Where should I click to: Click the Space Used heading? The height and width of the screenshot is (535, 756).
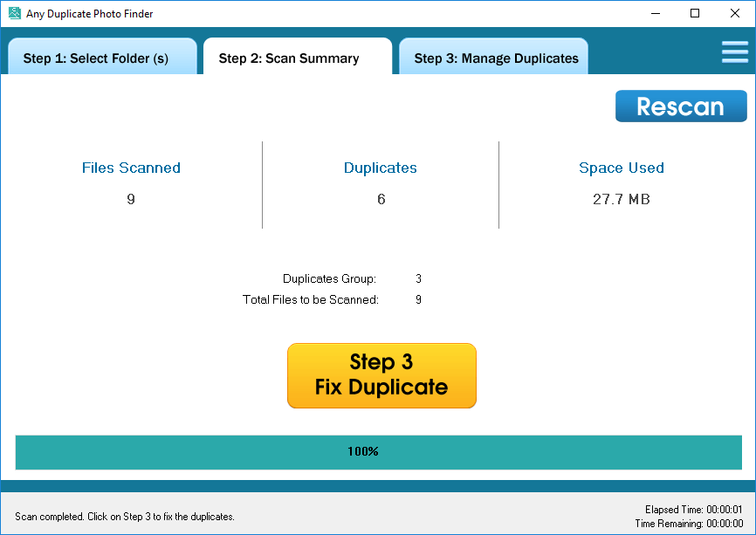click(x=622, y=168)
